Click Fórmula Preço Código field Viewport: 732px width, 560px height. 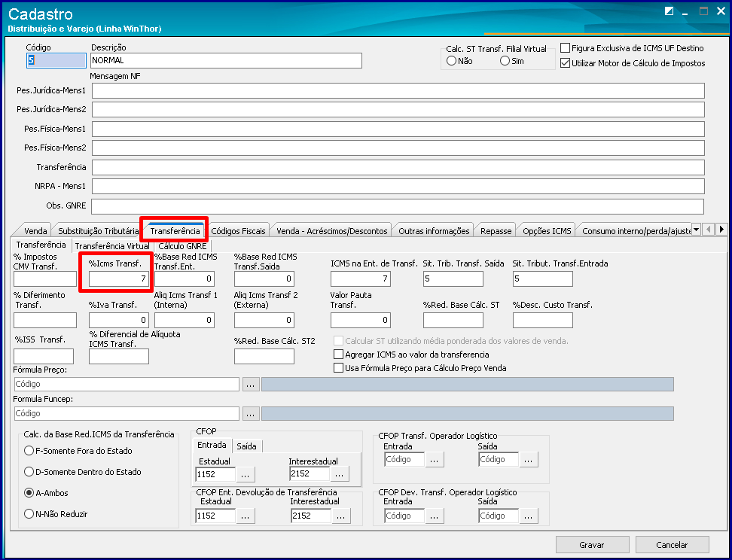point(126,384)
